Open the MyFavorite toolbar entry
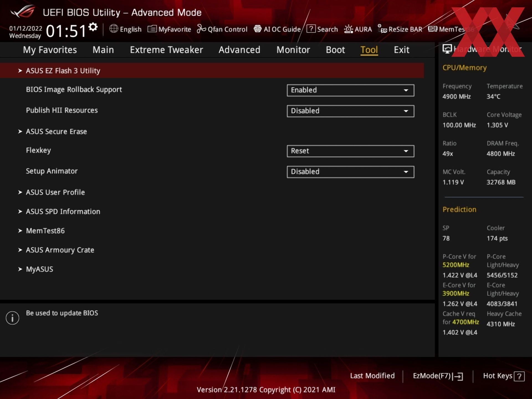532x399 pixels. pyautogui.click(x=169, y=29)
